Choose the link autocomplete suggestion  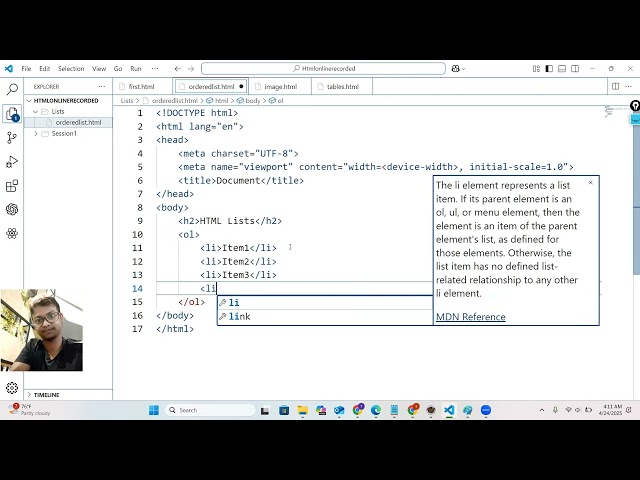(x=325, y=316)
